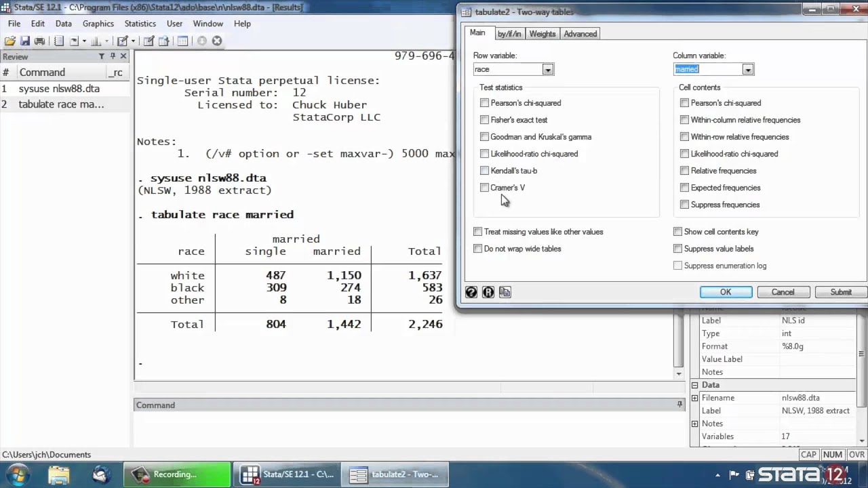The image size is (868, 488).
Task: Open the Do-file Editor dropdown arrow
Action: click(133, 41)
